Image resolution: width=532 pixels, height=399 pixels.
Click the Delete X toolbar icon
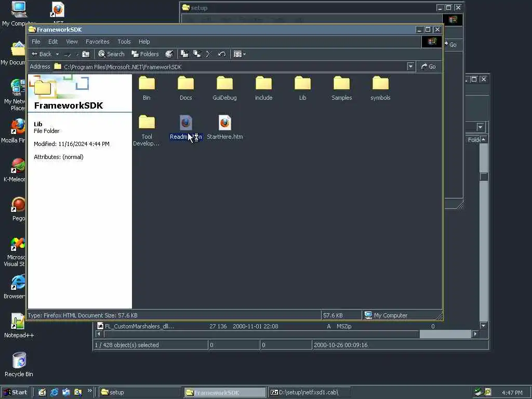coord(209,54)
